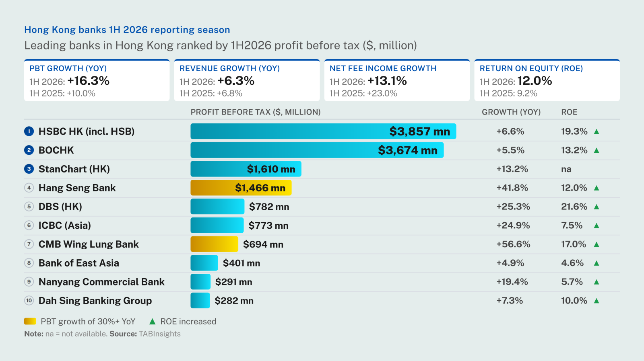This screenshot has height=361, width=644.
Task: Click the 'TABInsights' source credit
Action: [x=160, y=334]
